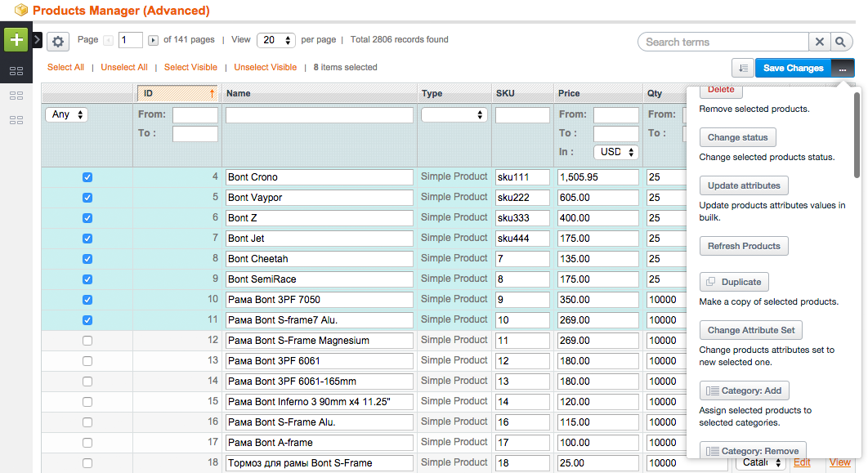Uncheck the Bont Vaypor row checkbox
The width and height of the screenshot is (868, 473).
[x=87, y=198]
